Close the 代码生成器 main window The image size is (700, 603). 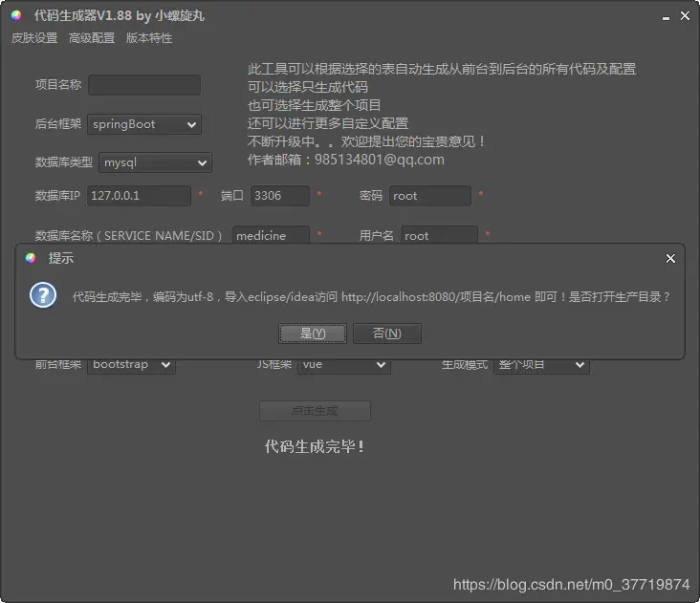tap(685, 15)
